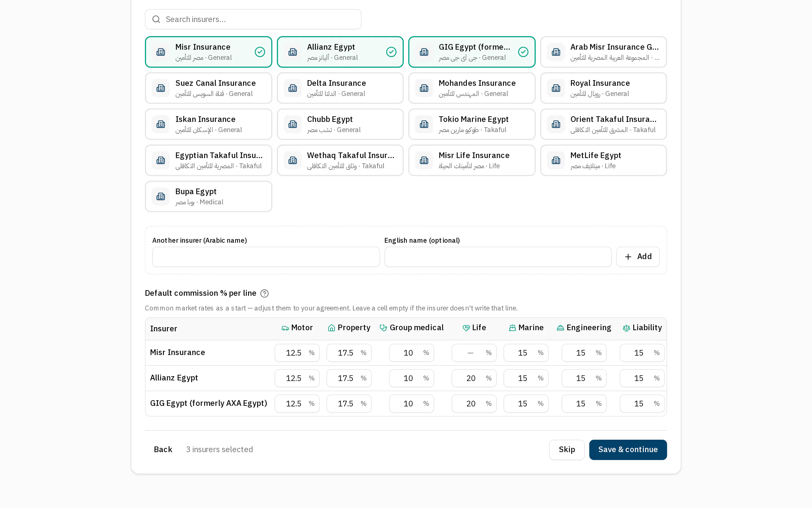
Task: Click the Group medical stethoscope icon
Action: [x=383, y=328]
